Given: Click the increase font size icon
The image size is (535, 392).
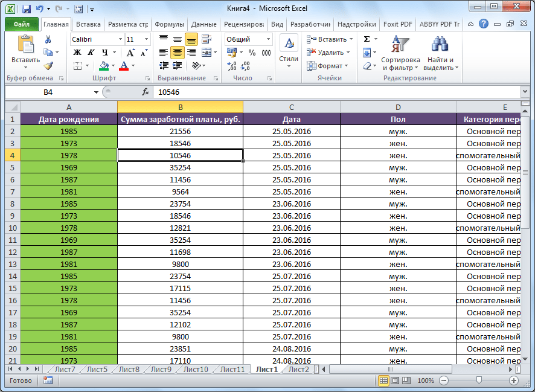Looking at the screenshot, I should coord(132,53).
